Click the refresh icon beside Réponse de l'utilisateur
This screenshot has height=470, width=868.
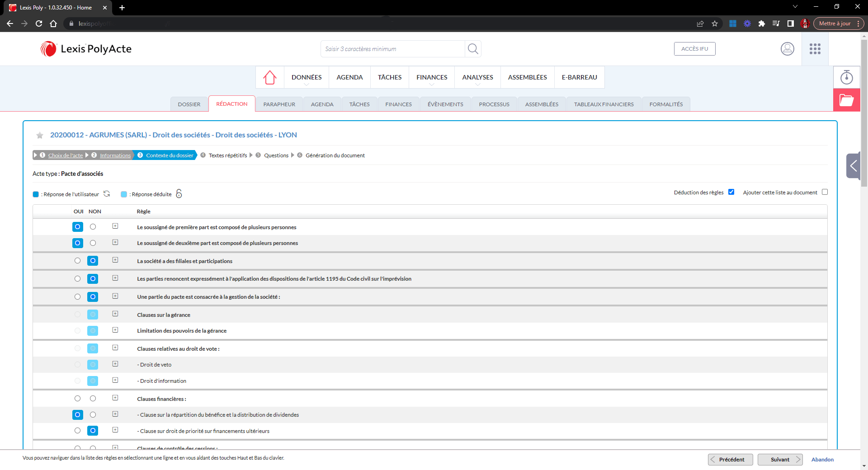tap(107, 194)
